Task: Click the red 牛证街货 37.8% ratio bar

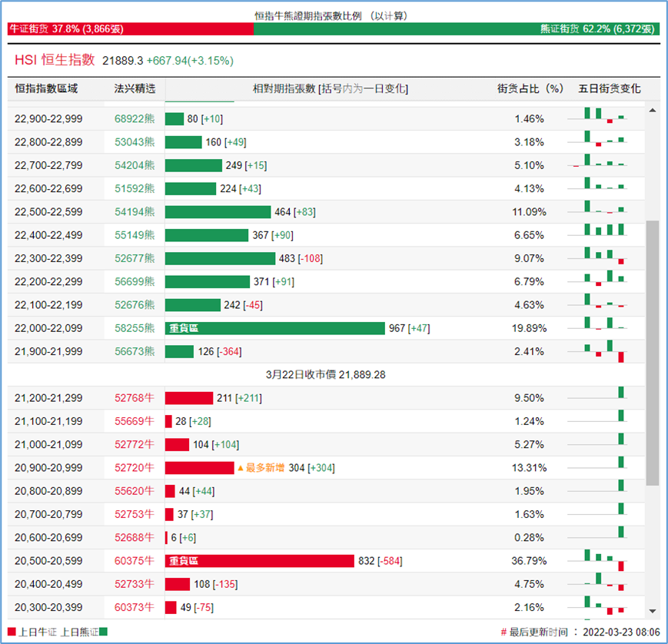Action: 130,29
